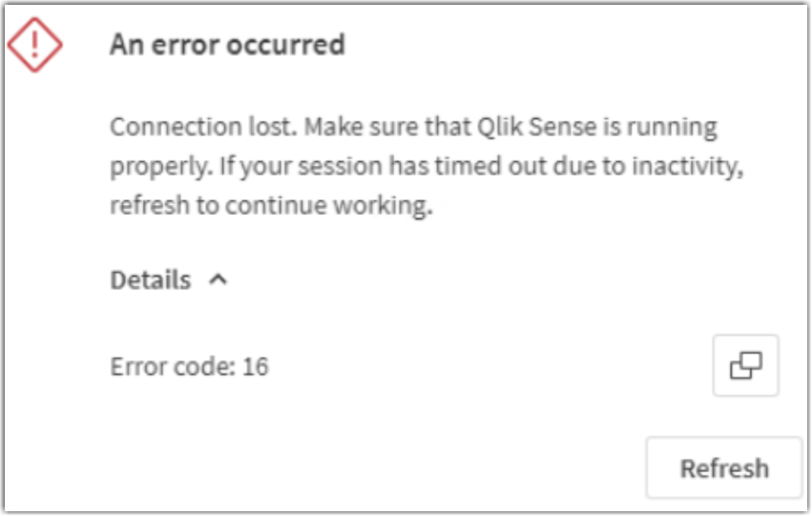Click the number 16 in error code
The image size is (812, 516).
255,366
